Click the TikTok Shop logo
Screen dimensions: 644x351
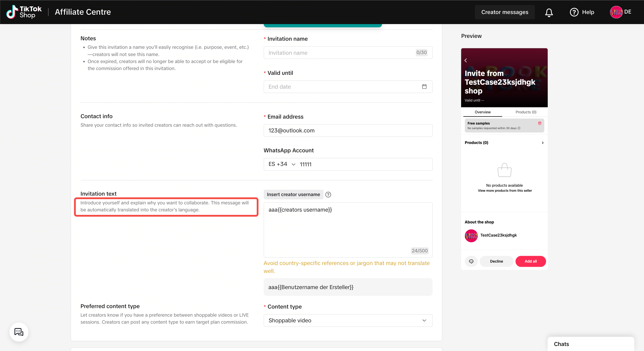(x=24, y=12)
